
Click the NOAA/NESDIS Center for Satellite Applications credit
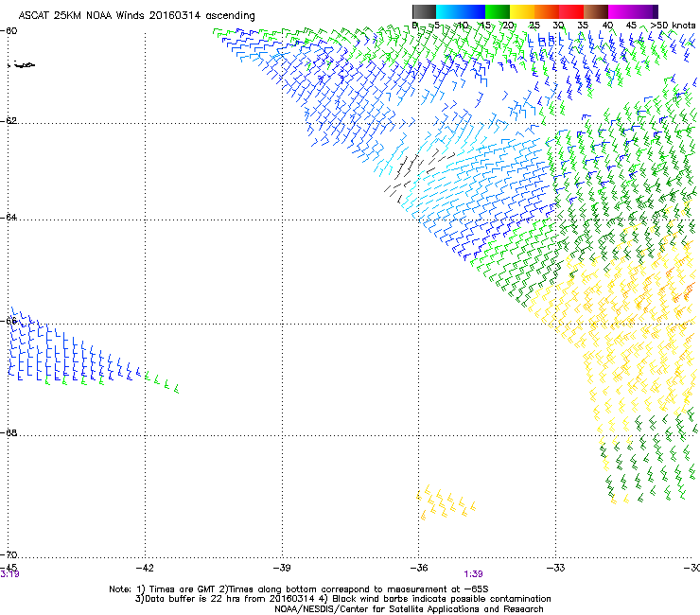(409, 609)
